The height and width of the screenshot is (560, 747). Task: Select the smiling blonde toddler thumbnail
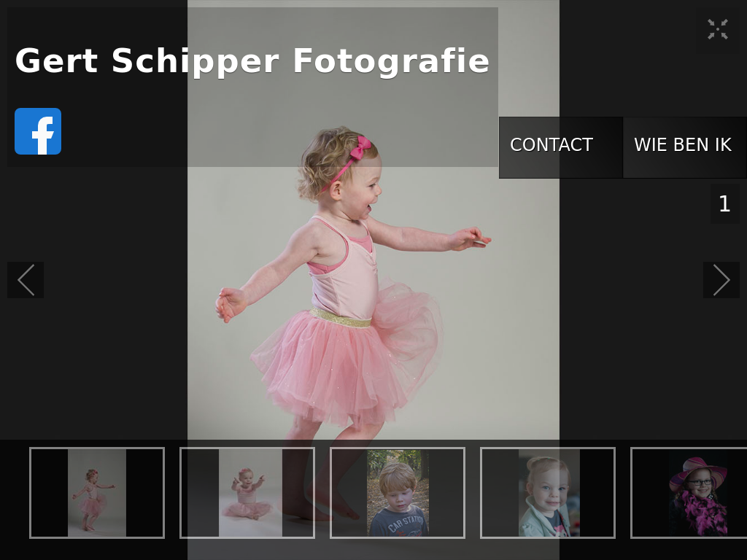pos(548,493)
